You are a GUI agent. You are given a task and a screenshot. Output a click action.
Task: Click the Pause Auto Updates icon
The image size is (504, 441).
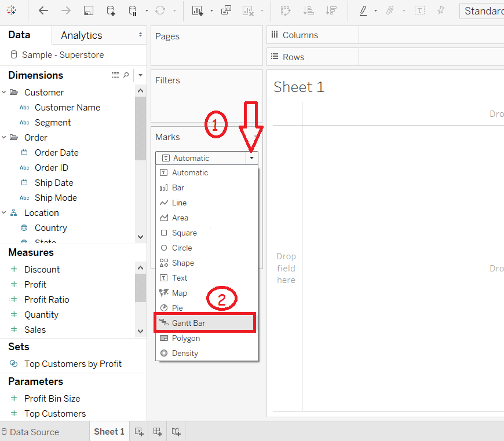tap(133, 10)
